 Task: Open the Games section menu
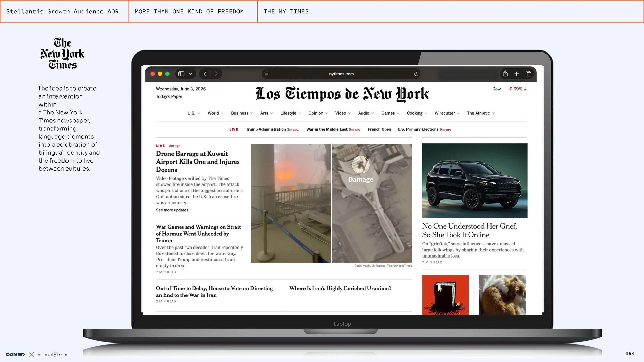(390, 113)
